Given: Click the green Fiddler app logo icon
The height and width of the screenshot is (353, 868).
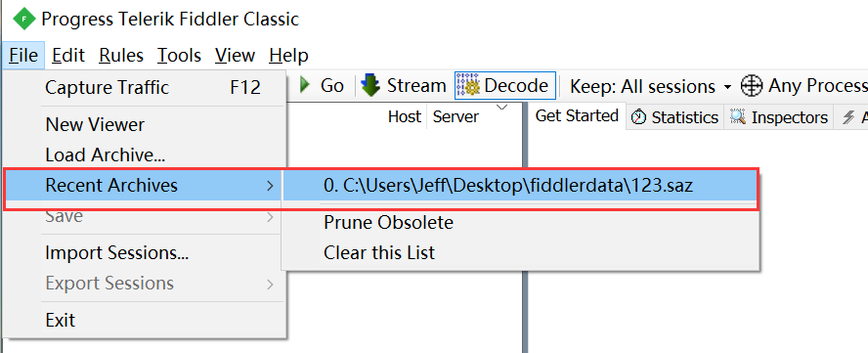Looking at the screenshot, I should click(23, 20).
